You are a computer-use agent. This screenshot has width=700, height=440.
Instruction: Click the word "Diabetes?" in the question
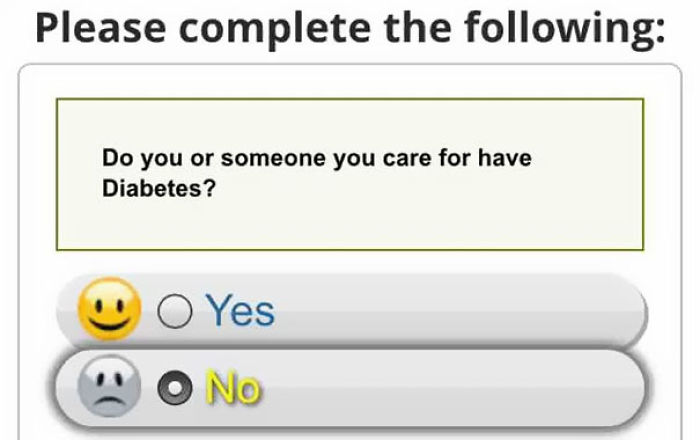[x=159, y=187]
